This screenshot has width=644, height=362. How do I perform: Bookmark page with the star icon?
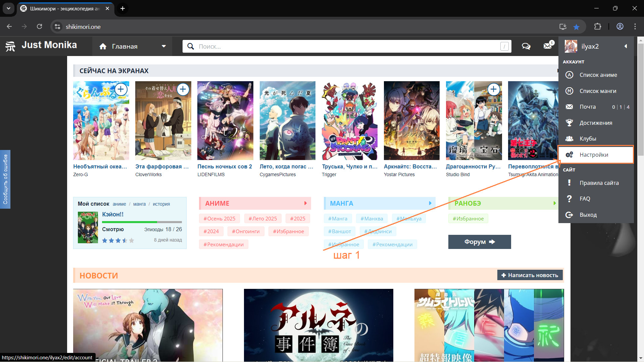pyautogui.click(x=576, y=27)
